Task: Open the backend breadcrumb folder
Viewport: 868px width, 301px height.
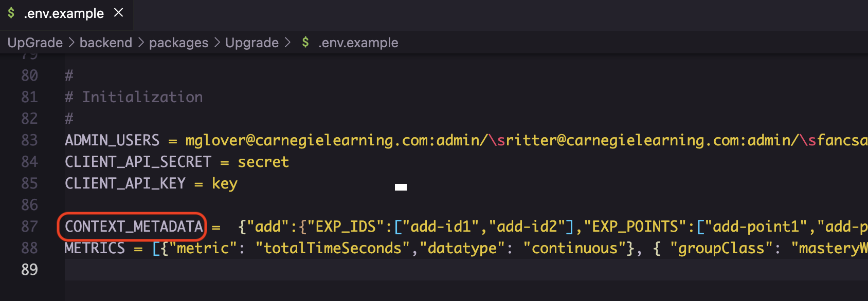Action: point(106,43)
